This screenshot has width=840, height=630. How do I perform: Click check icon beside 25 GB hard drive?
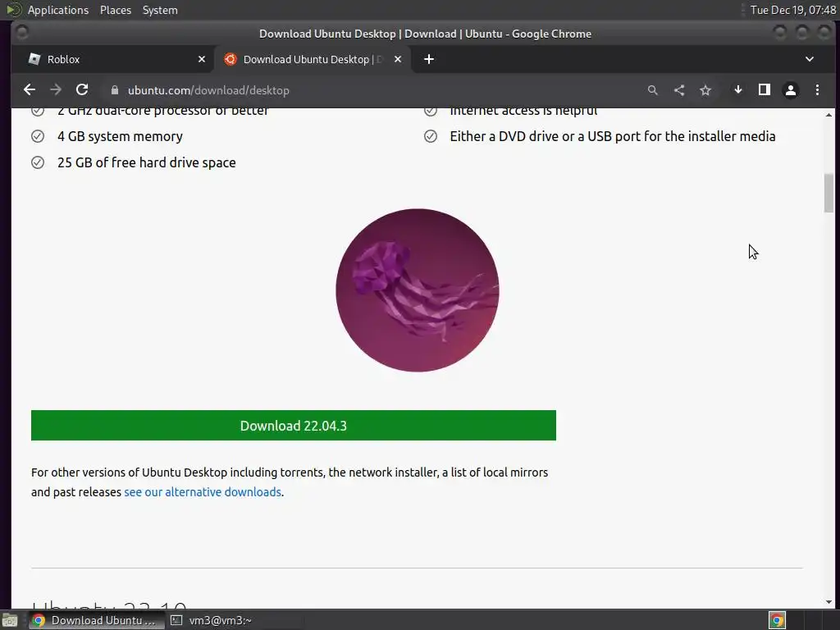pos(38,162)
